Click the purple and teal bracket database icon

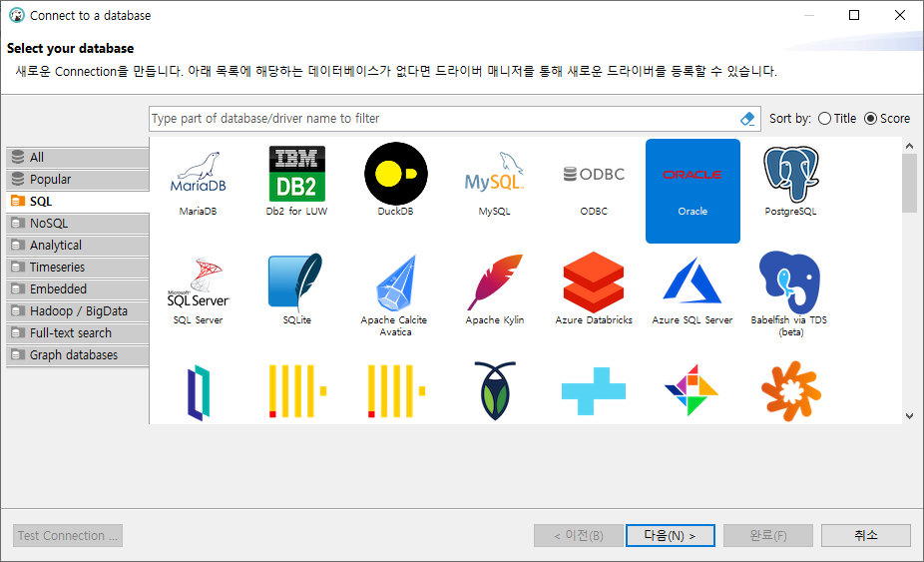pos(198,392)
